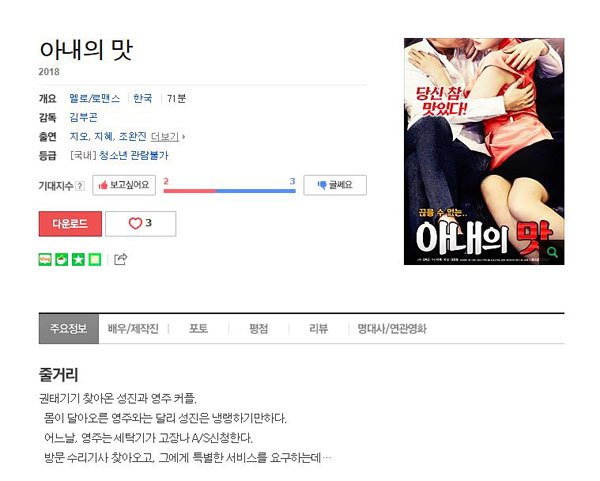Click the blog share icon

point(45,259)
